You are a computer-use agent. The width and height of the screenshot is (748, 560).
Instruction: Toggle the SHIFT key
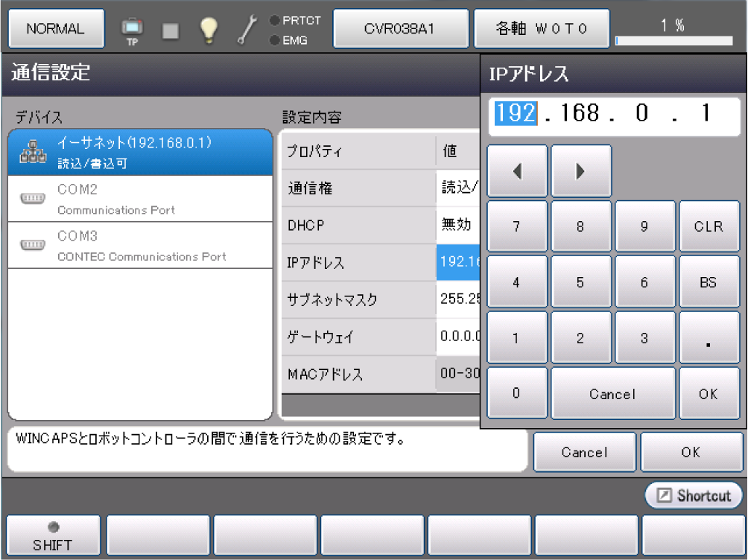[x=53, y=536]
